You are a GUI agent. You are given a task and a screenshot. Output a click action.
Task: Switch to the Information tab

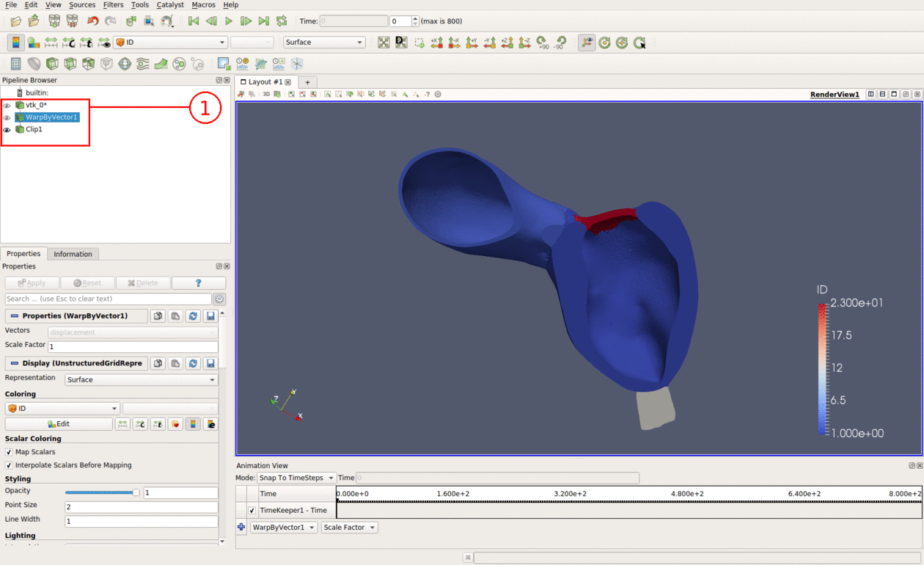point(73,254)
